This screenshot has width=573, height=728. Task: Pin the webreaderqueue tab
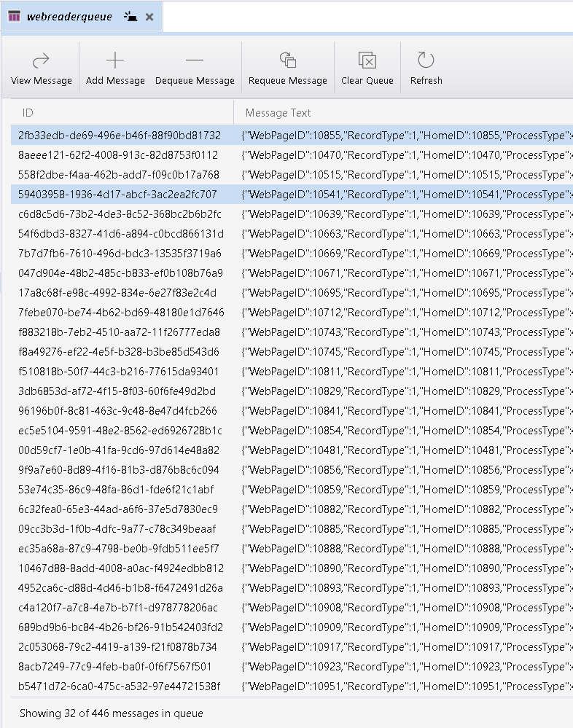pos(130,17)
